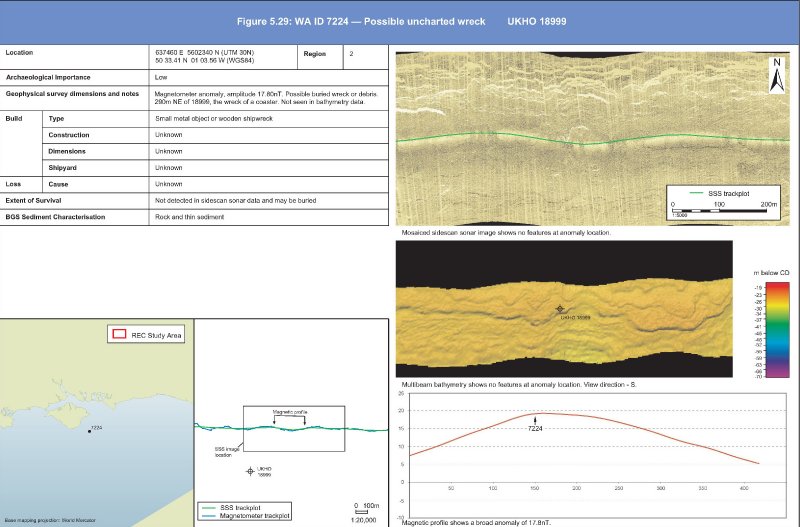Screen dimensions: 800x527
Task: Click the magnetic profile chart curve
Action: point(584,436)
